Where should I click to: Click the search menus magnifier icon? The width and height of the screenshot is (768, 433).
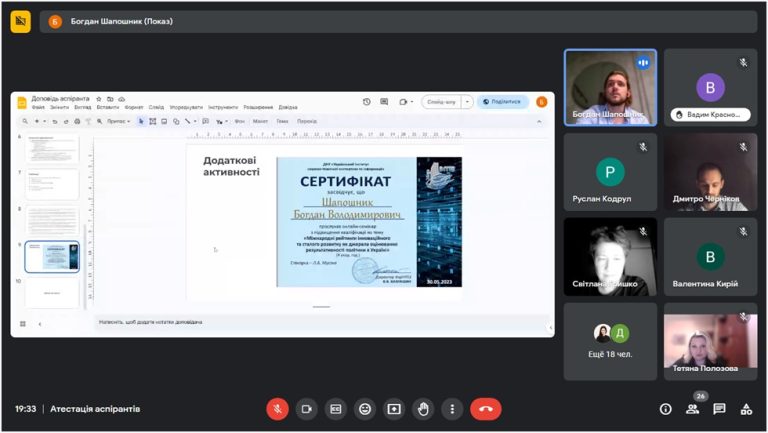[25, 121]
